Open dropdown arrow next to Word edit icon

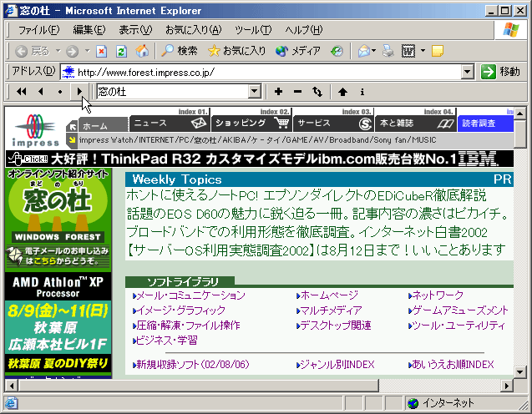(x=423, y=51)
